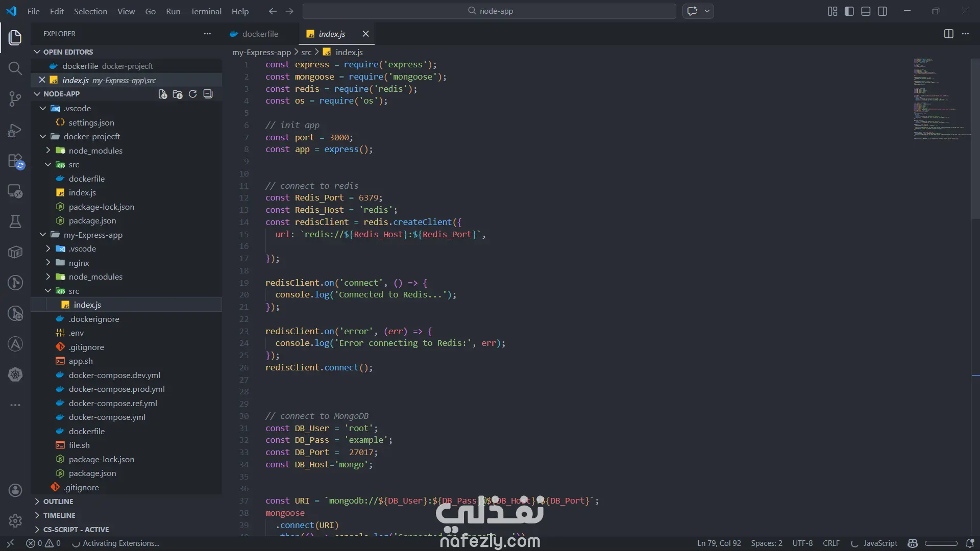
Task: Click the Spaces: 2 indentation setting
Action: [x=766, y=543]
